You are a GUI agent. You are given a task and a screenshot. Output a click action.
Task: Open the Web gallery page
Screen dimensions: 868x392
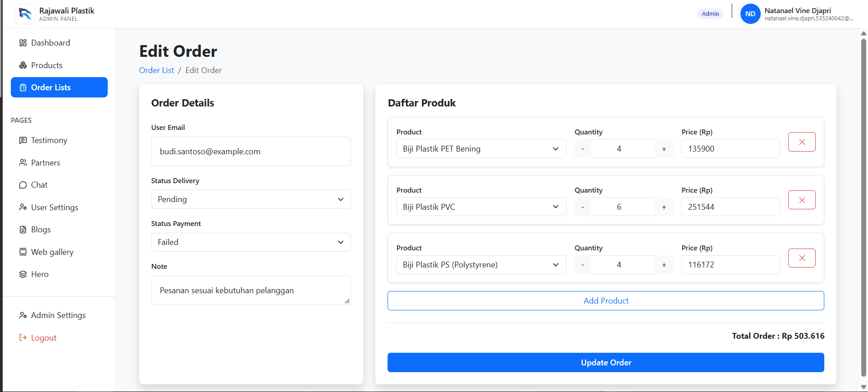click(59, 252)
